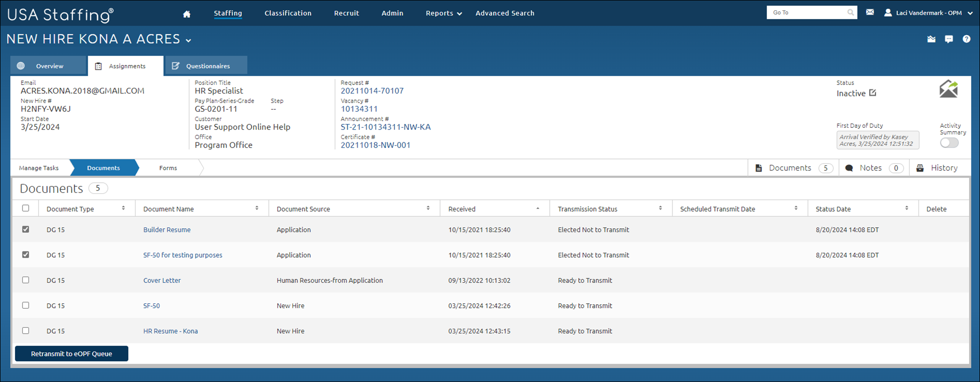Click the Retransmit to eOPF Queue button
Screen dimensions: 980x382
[71, 353]
